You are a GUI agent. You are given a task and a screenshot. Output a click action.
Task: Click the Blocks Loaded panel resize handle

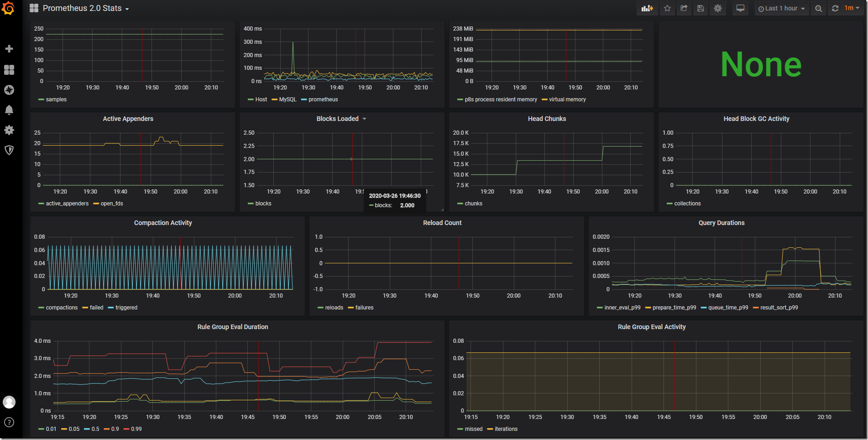click(442, 210)
